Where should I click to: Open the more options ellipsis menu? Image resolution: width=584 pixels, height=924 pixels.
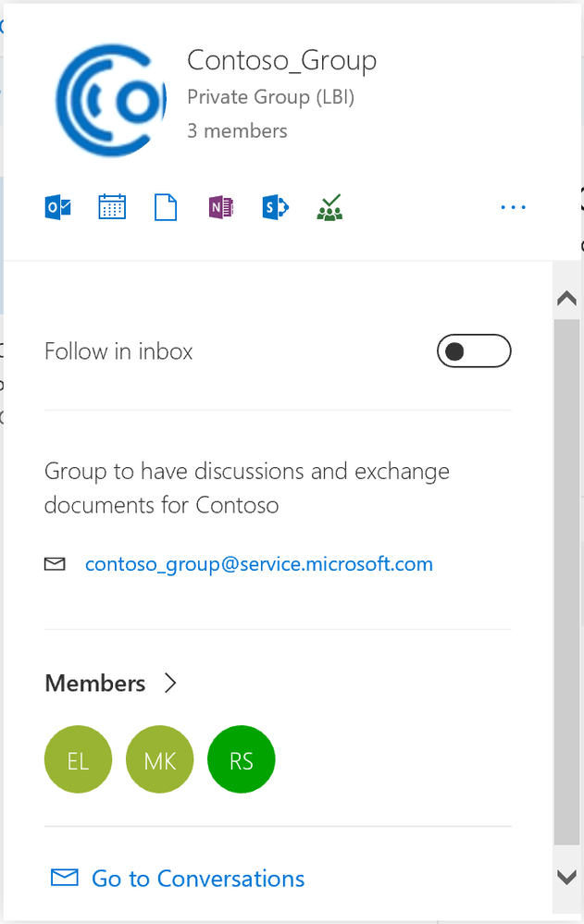[513, 207]
